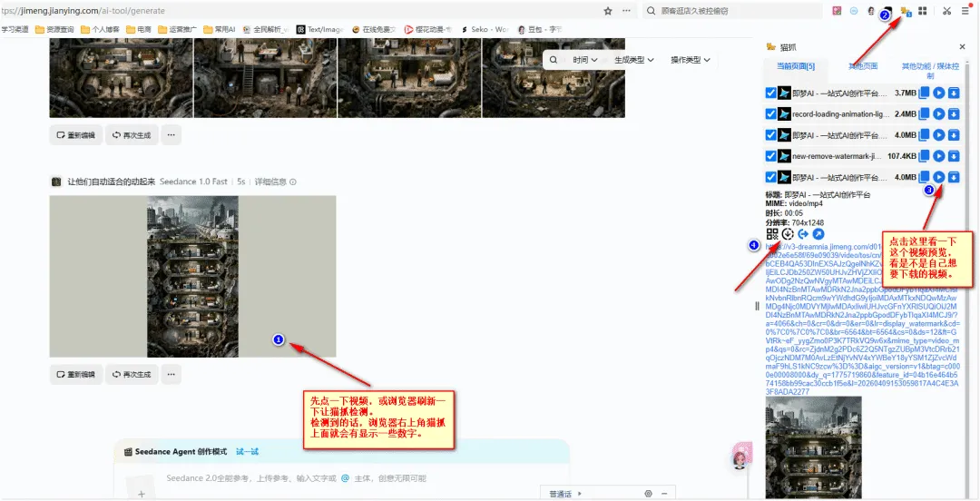
Task: Click 再次生成 below the vertical video
Action: [132, 375]
